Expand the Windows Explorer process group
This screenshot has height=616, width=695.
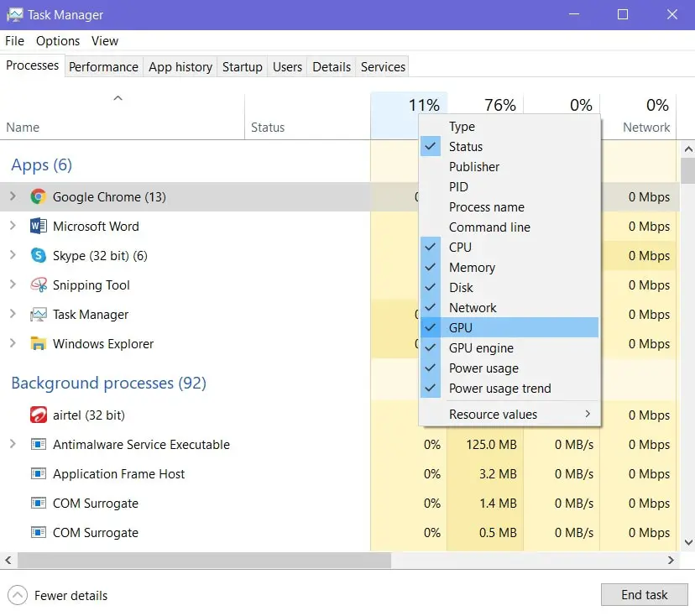tap(13, 343)
